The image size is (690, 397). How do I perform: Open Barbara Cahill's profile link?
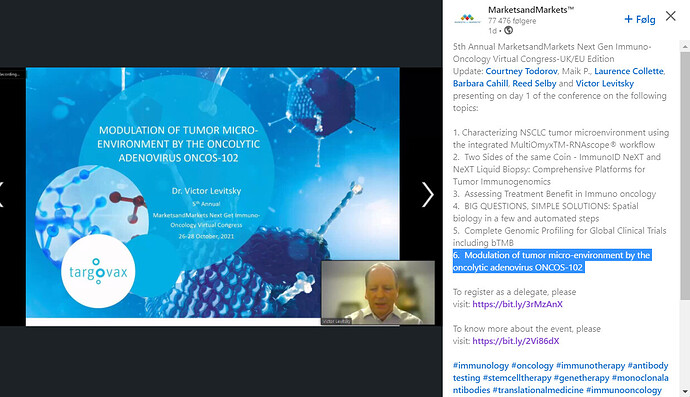click(481, 84)
